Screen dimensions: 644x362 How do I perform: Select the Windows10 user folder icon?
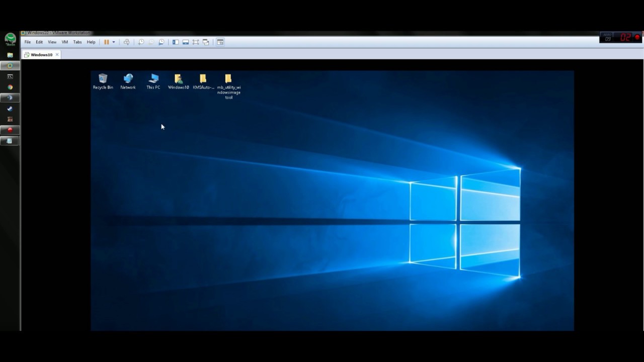[x=178, y=81]
